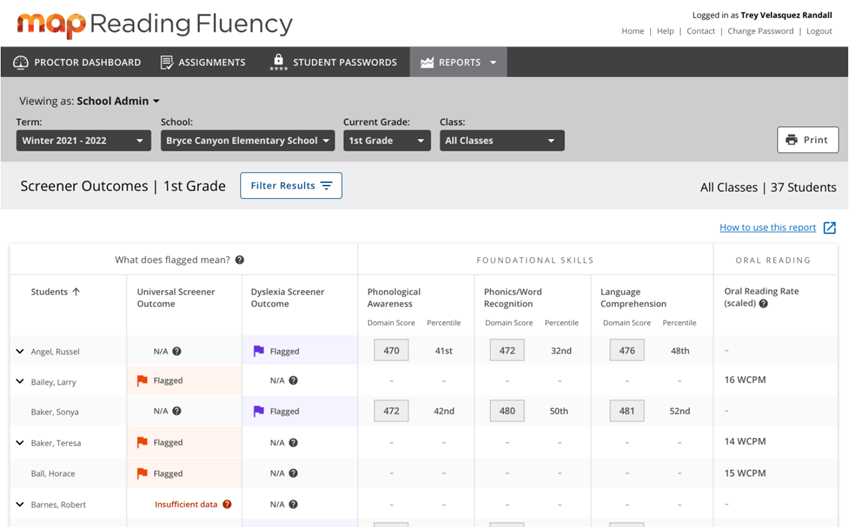Click the Dyslexia N/A help icon for Baker, Teresa
This screenshot has width=850, height=527.
pyautogui.click(x=293, y=442)
